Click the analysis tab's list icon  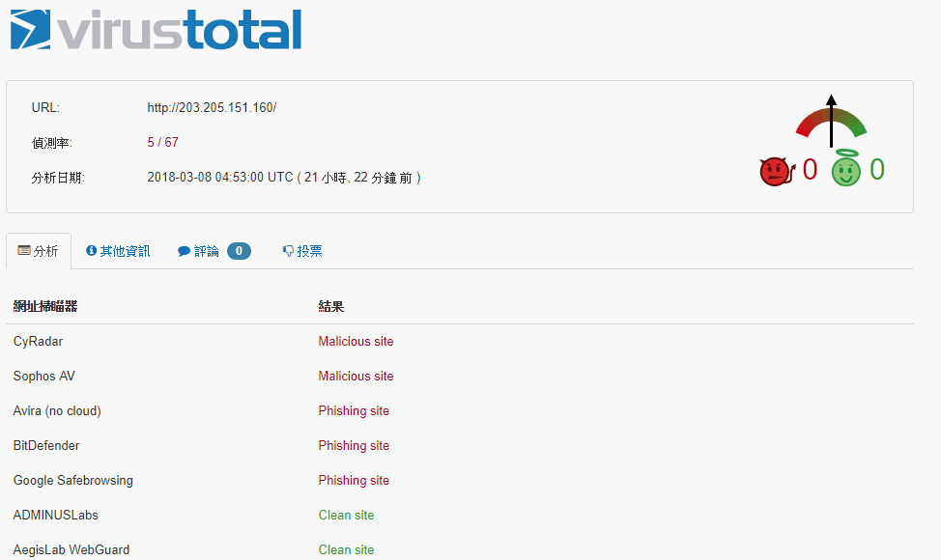pos(24,251)
